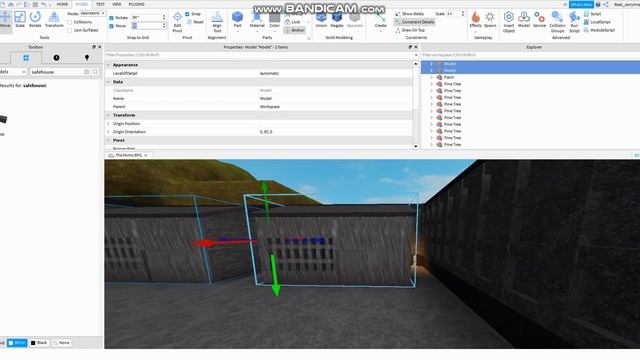Uncheck the Rotate snap checkbox
Viewport: 640px width, 360px height.
111,18
